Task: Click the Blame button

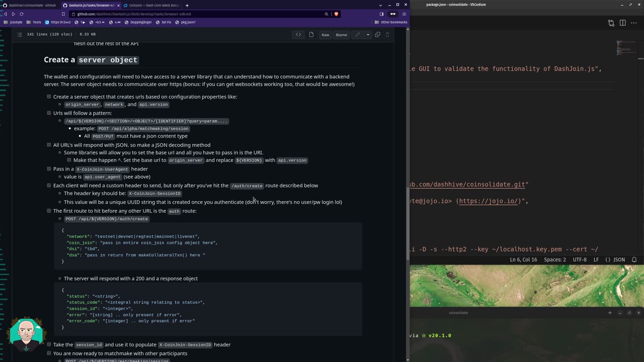Action: [x=341, y=35]
